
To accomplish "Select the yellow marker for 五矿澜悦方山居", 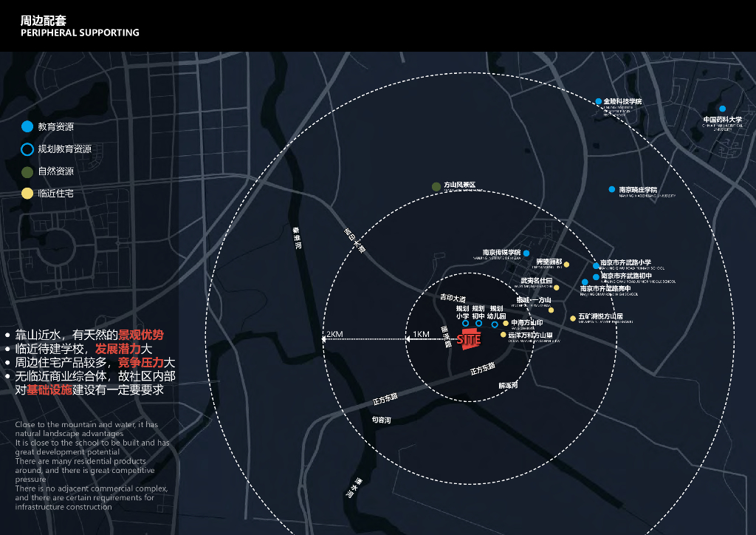I will (x=573, y=318).
